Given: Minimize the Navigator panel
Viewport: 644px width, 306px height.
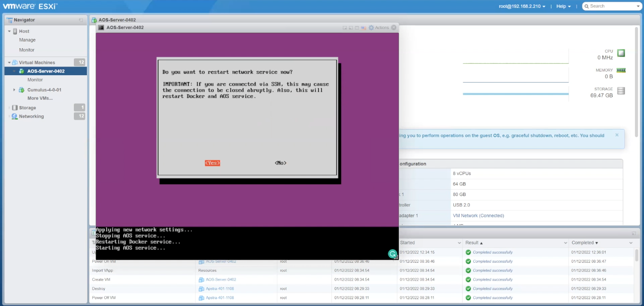Looking at the screenshot, I should click(x=81, y=20).
